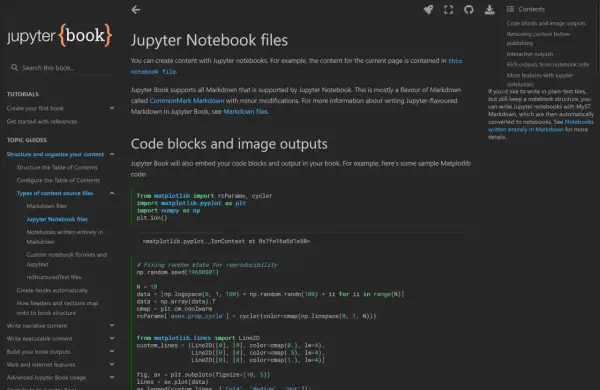Image resolution: width=600 pixels, height=390 pixels.
Task: Open the GitHub repository icon
Action: 469,10
